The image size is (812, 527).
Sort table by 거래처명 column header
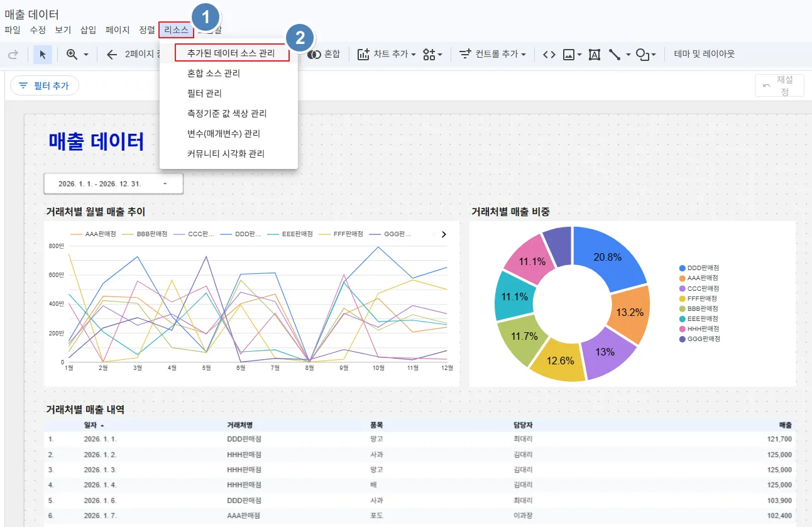(239, 425)
